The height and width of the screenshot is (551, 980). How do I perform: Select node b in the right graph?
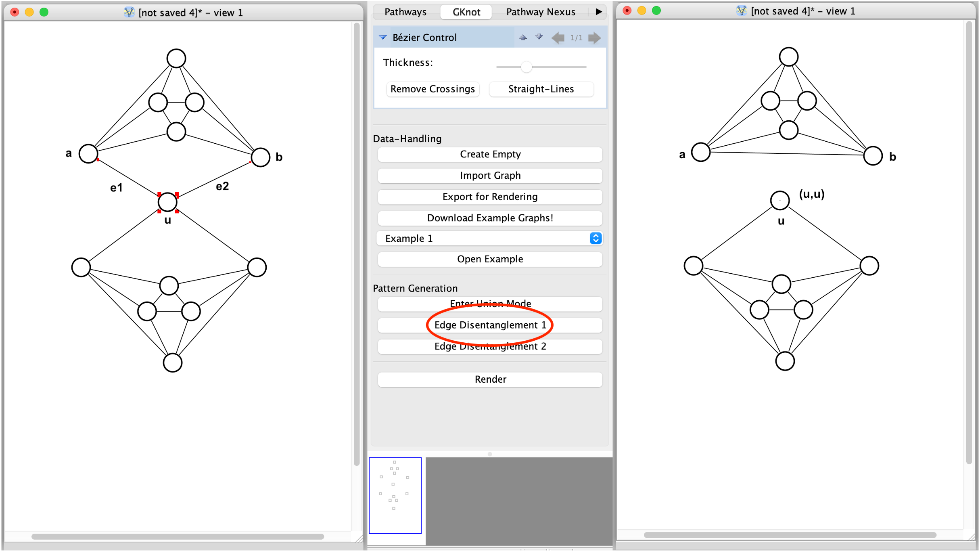click(873, 156)
